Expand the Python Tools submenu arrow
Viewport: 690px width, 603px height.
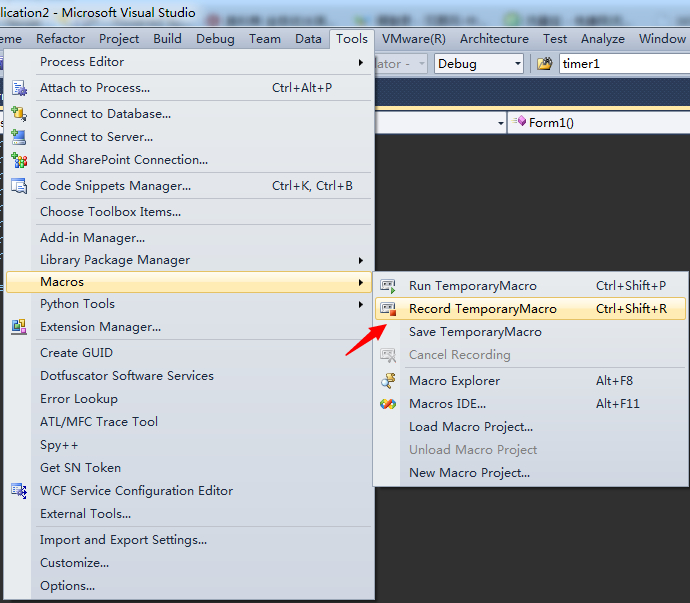pyautogui.click(x=361, y=305)
